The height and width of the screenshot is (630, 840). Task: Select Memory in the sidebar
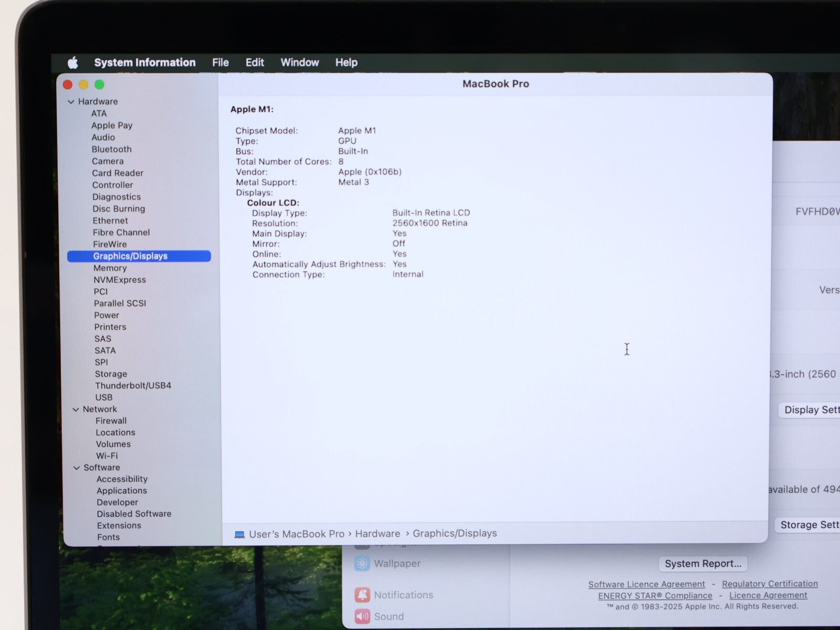click(x=110, y=268)
